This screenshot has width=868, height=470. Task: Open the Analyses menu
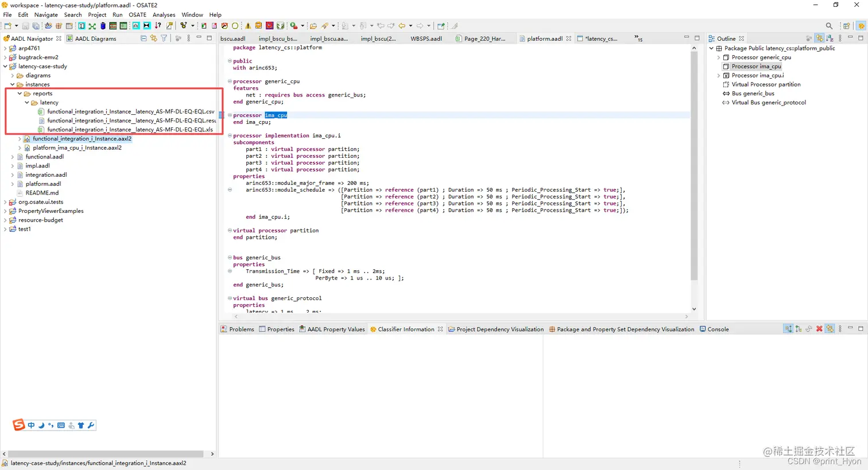pyautogui.click(x=164, y=14)
